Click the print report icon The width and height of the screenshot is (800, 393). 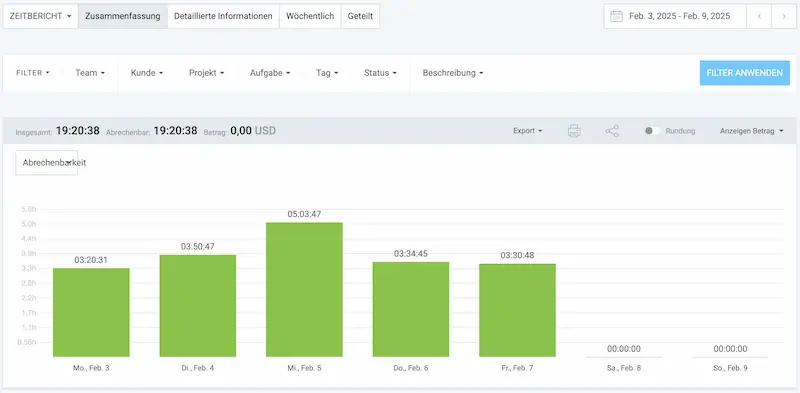click(574, 131)
